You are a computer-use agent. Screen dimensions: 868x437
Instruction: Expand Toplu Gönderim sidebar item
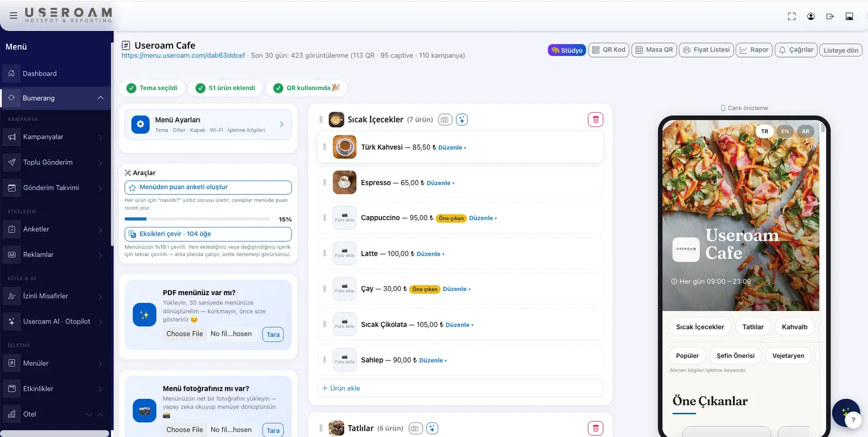click(56, 162)
